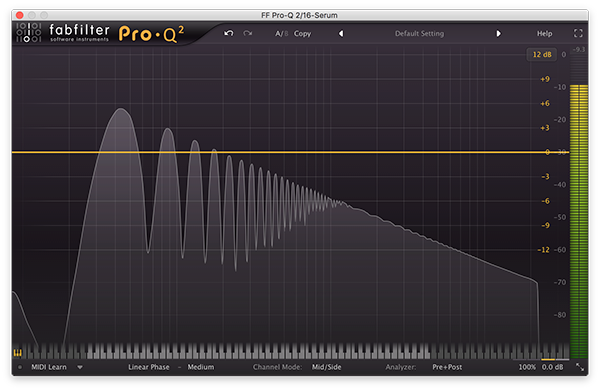The width and height of the screenshot is (600, 390).
Task: Open the Default Setting preset menu
Action: tap(419, 34)
